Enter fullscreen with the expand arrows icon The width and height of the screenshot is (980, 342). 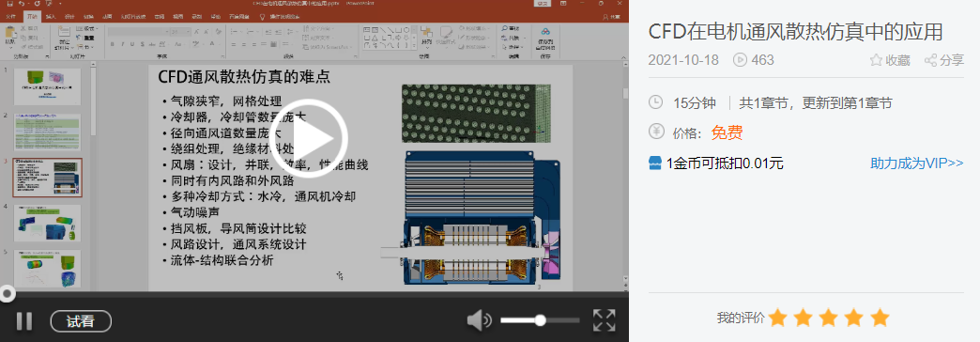click(604, 320)
